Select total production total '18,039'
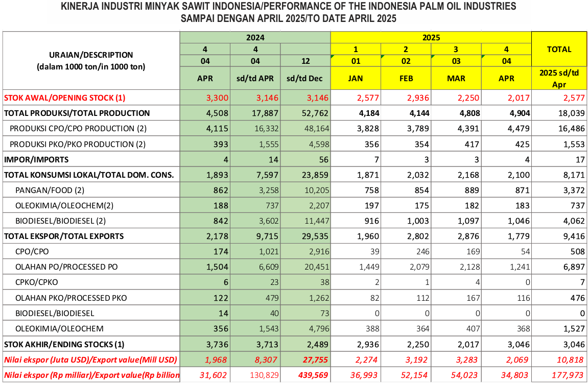Viewport: 588px width, 384px height. point(572,113)
